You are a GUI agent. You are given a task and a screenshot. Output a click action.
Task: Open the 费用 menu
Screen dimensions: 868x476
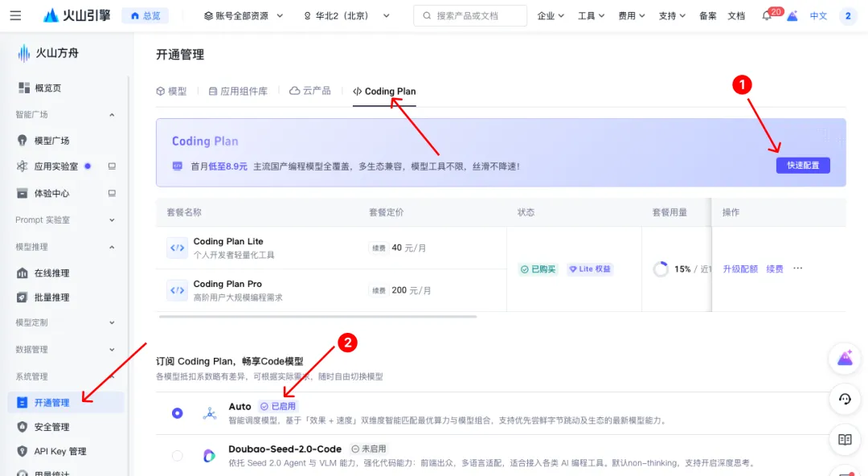tap(631, 15)
